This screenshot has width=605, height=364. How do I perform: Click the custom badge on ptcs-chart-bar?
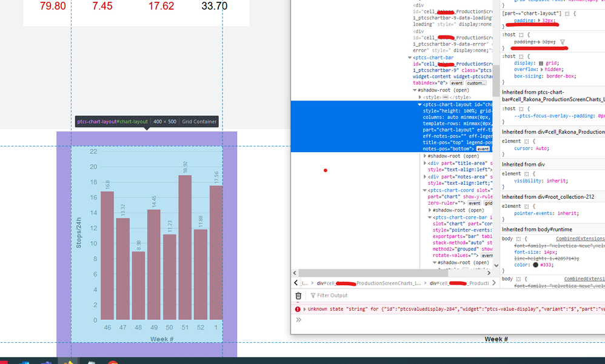pyautogui.click(x=476, y=83)
